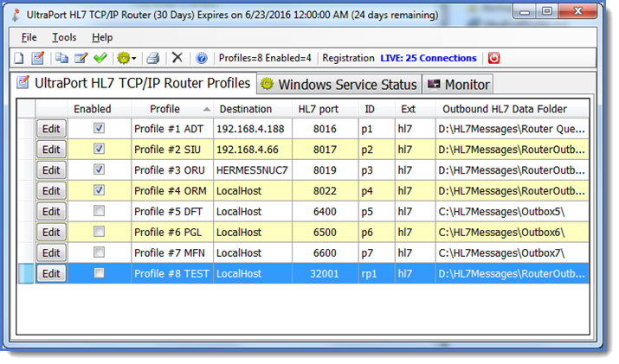Sort by the ID column header
The height and width of the screenshot is (364, 619).
point(377,109)
